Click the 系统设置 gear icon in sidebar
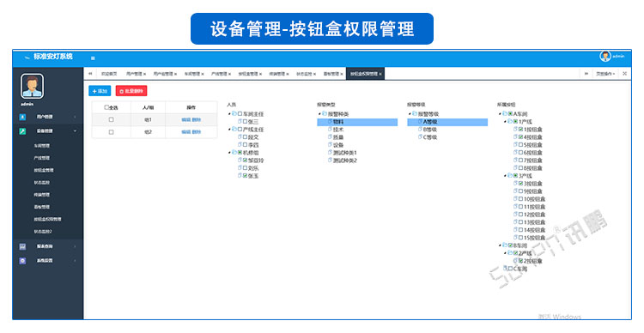This screenshot has width=644, height=333. (22, 261)
